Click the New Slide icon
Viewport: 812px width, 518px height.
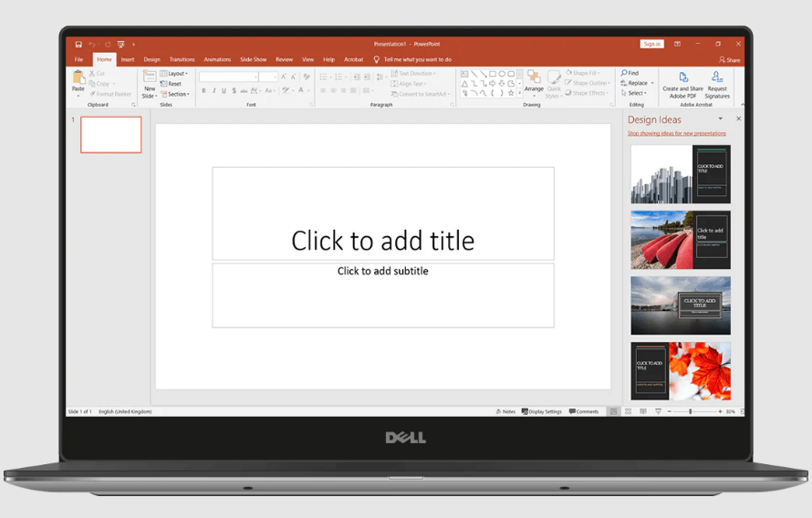[150, 77]
